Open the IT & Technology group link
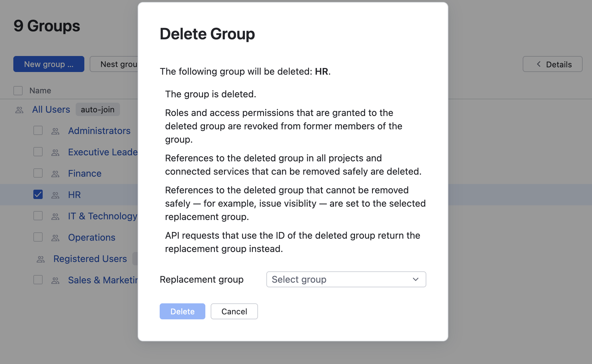The height and width of the screenshot is (364, 592). pos(102,216)
